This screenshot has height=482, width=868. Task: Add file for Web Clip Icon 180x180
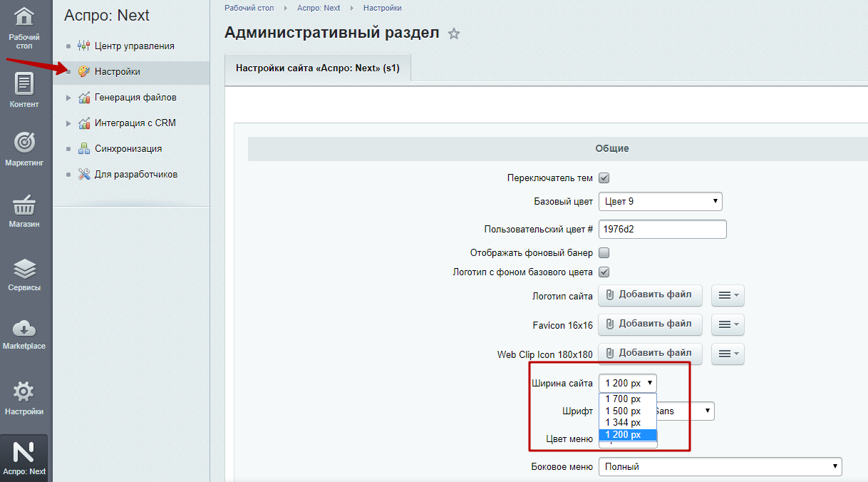[650, 353]
